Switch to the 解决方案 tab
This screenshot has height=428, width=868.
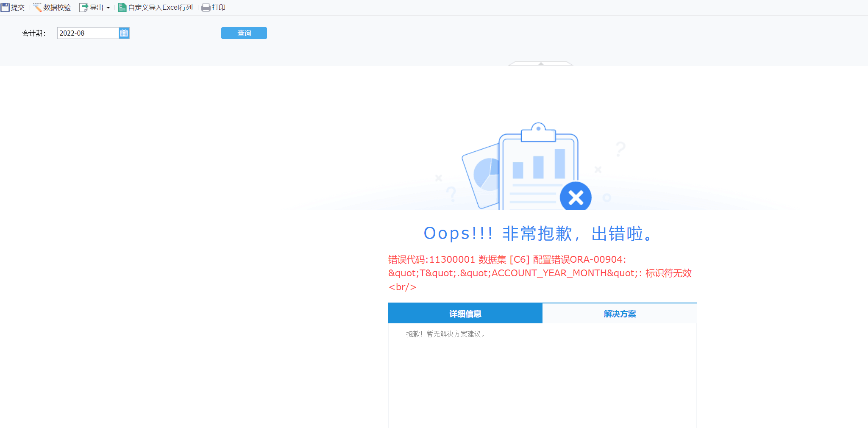(620, 314)
